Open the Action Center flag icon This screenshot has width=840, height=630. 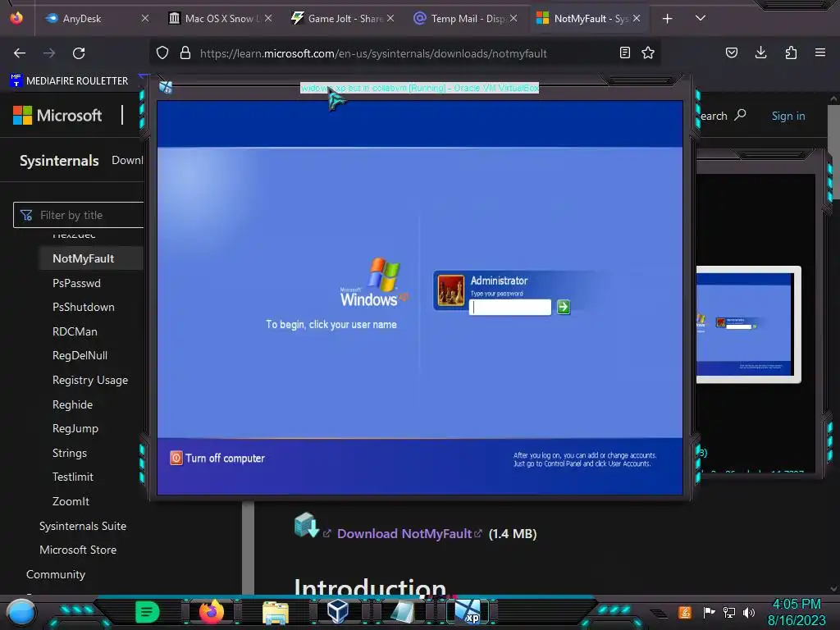709,612
